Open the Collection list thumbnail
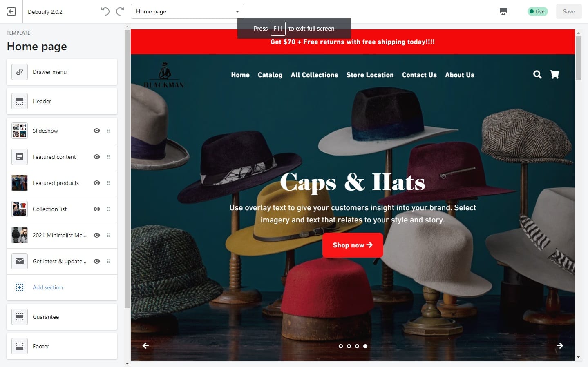Viewport: 588px width, 367px height. 20,209
